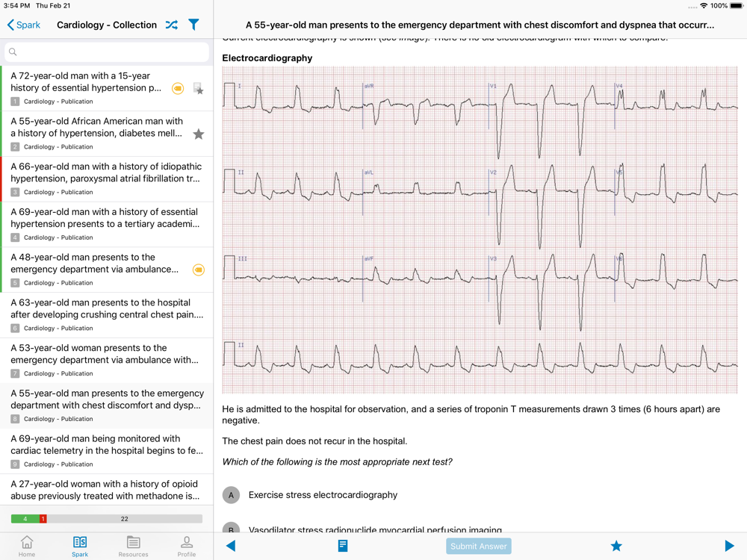
Task: Tap the yellow note badge on the 72-year-old man question
Action: [178, 89]
